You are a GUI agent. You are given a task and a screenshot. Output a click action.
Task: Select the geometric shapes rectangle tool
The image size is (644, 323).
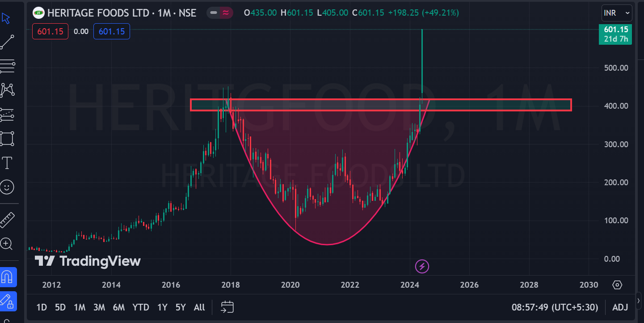tap(7, 139)
